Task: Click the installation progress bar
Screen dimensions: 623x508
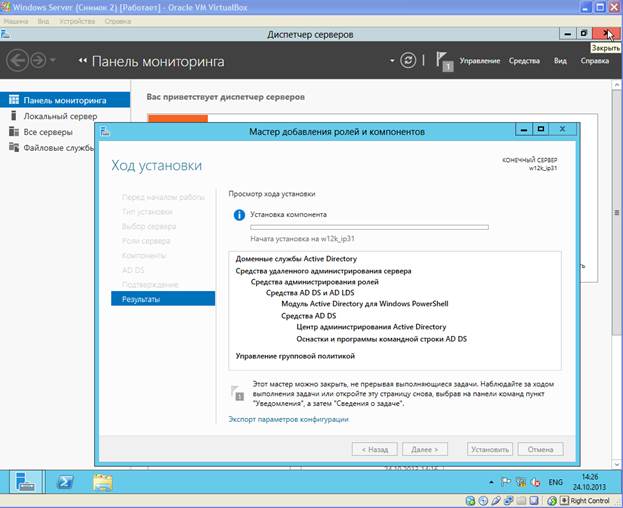Action: pos(369,227)
